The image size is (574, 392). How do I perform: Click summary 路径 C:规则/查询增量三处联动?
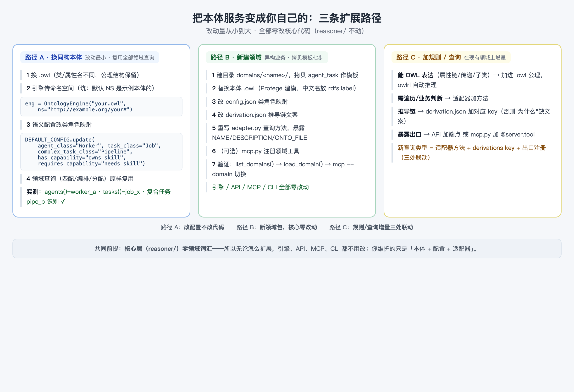click(x=371, y=227)
